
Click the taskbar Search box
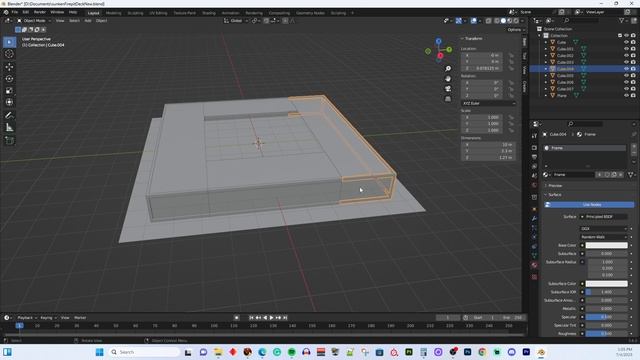(x=145, y=352)
